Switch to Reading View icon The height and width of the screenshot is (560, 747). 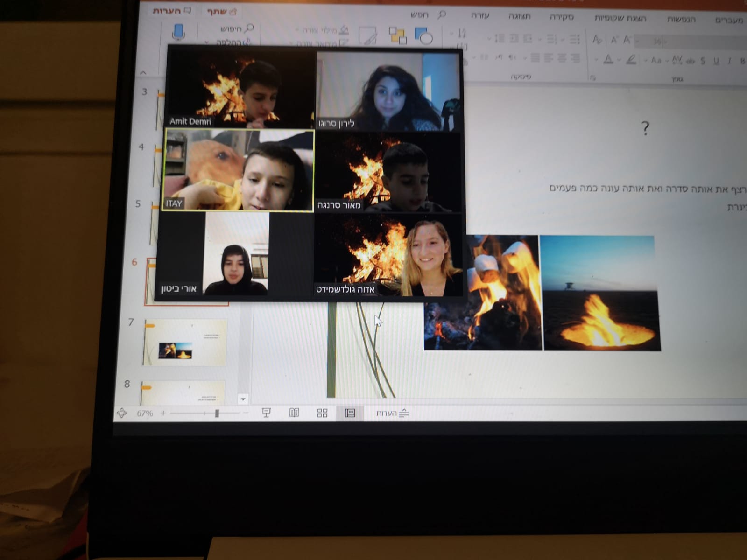click(x=294, y=413)
